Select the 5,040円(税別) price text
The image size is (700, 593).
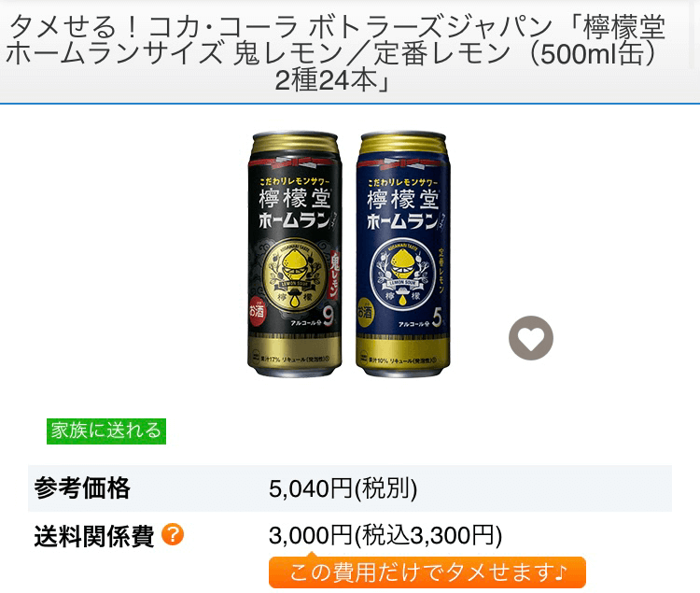[x=343, y=488]
